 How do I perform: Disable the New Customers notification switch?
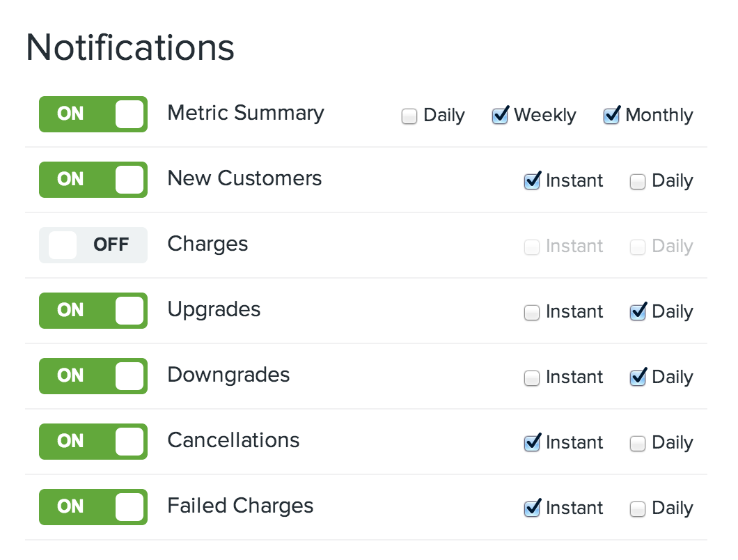(93, 180)
